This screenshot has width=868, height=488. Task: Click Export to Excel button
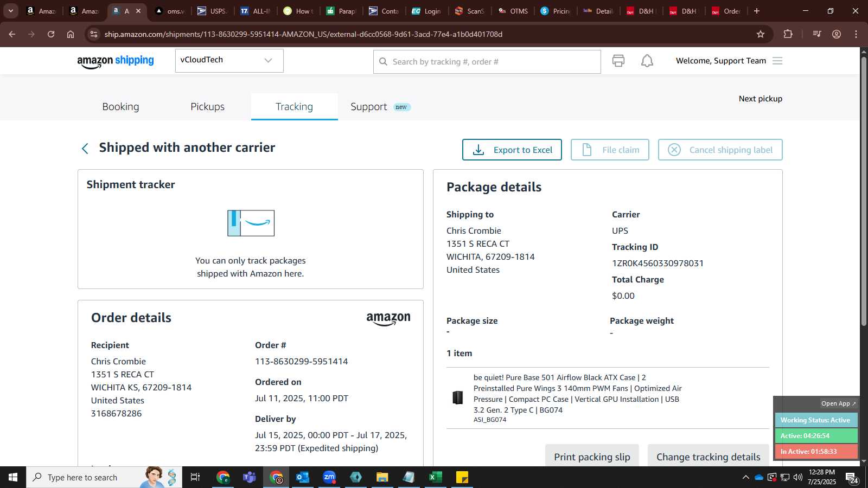pyautogui.click(x=512, y=150)
